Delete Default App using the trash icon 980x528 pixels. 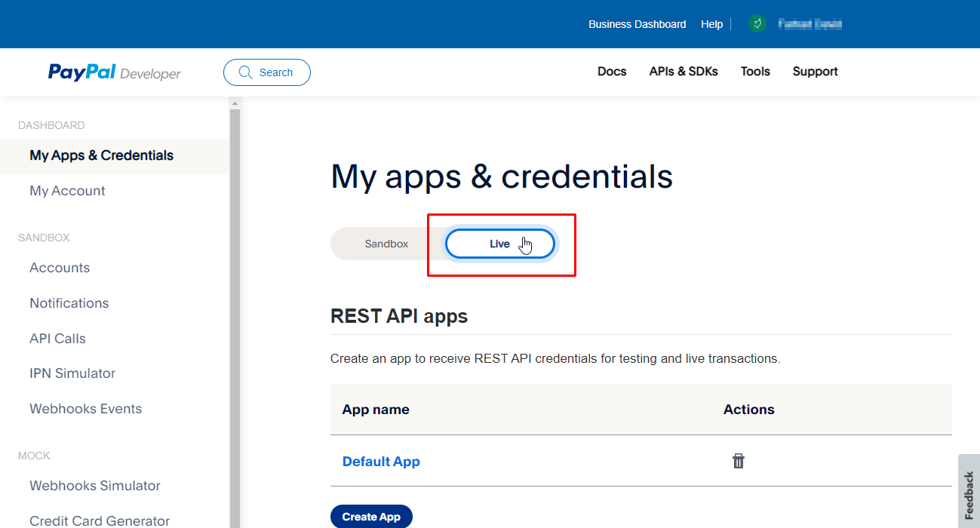(739, 461)
